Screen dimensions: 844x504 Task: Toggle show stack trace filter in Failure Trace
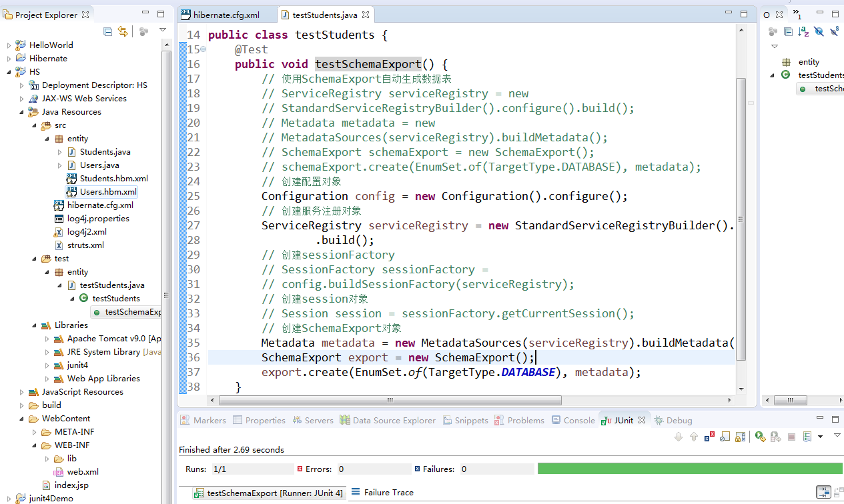[824, 492]
